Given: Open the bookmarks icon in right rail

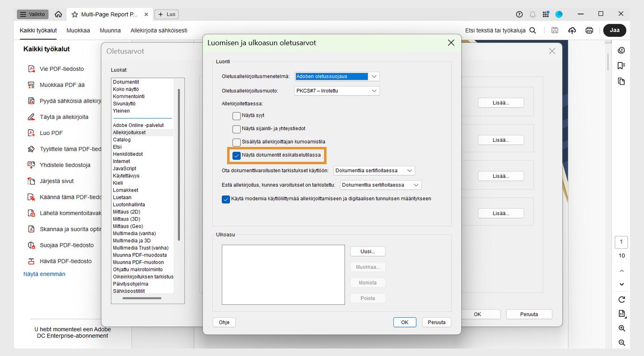Looking at the screenshot, I should click(x=621, y=66).
